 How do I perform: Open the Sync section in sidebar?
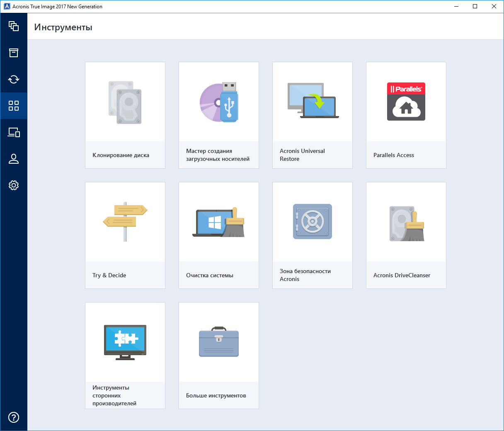pyautogui.click(x=14, y=79)
